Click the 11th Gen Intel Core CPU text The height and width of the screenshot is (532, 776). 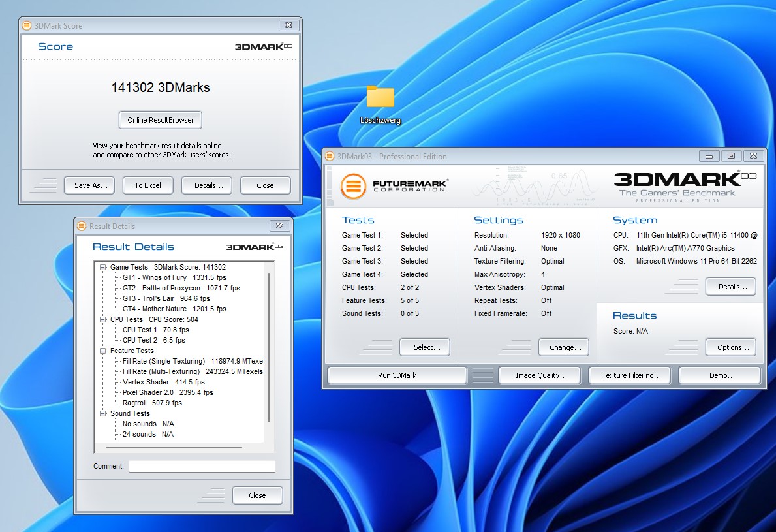(x=697, y=236)
